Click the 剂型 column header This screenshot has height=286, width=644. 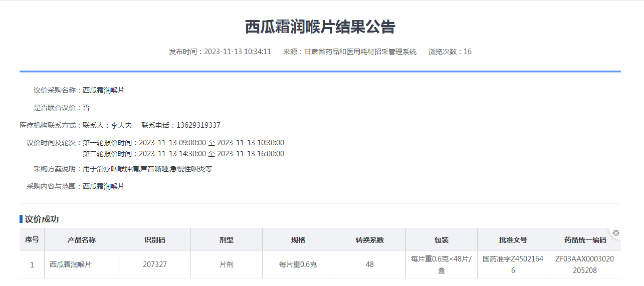click(227, 240)
